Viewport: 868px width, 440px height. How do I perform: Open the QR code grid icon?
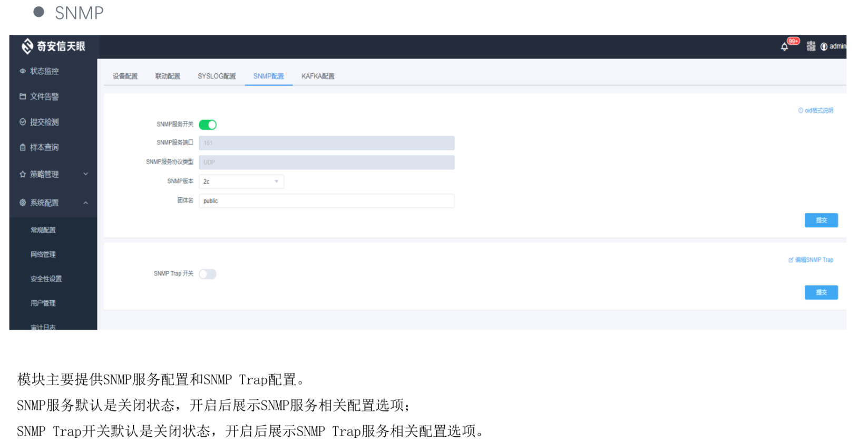pyautogui.click(x=811, y=46)
